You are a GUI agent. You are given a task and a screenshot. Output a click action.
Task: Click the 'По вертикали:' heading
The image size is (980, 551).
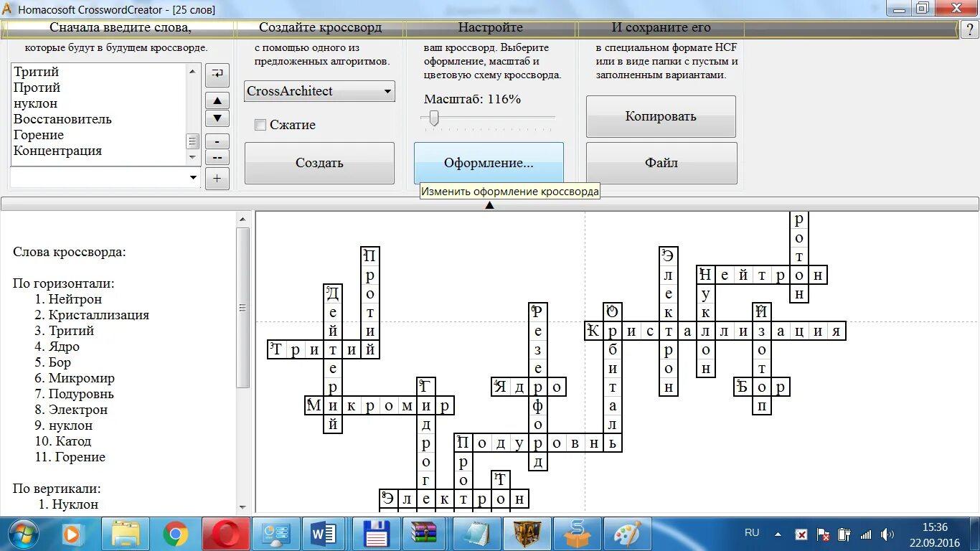(57, 489)
